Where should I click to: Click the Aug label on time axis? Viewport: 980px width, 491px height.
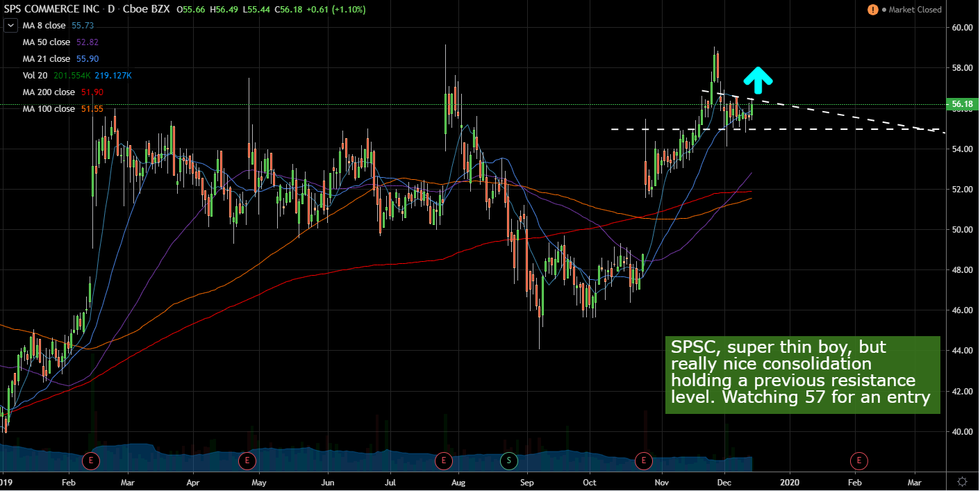458,481
